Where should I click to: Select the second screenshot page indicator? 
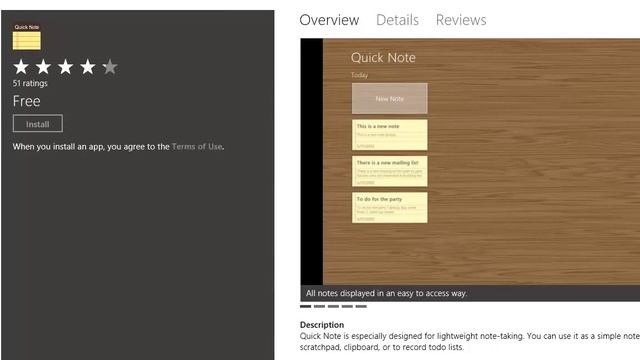coord(319,306)
